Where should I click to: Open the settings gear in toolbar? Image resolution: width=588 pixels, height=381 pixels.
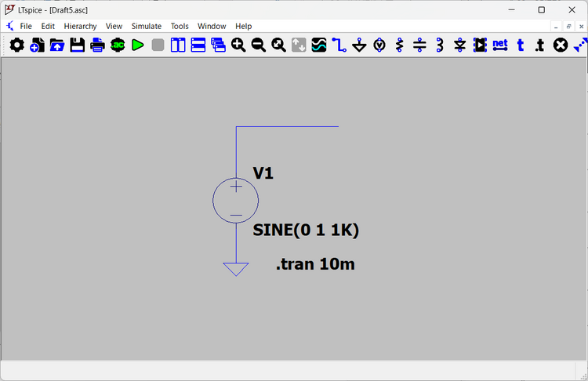tap(16, 45)
